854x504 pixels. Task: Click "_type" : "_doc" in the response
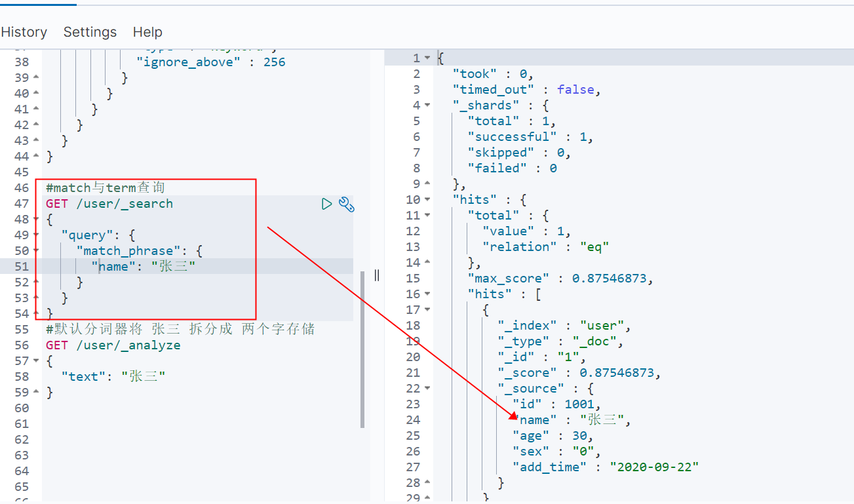(560, 341)
